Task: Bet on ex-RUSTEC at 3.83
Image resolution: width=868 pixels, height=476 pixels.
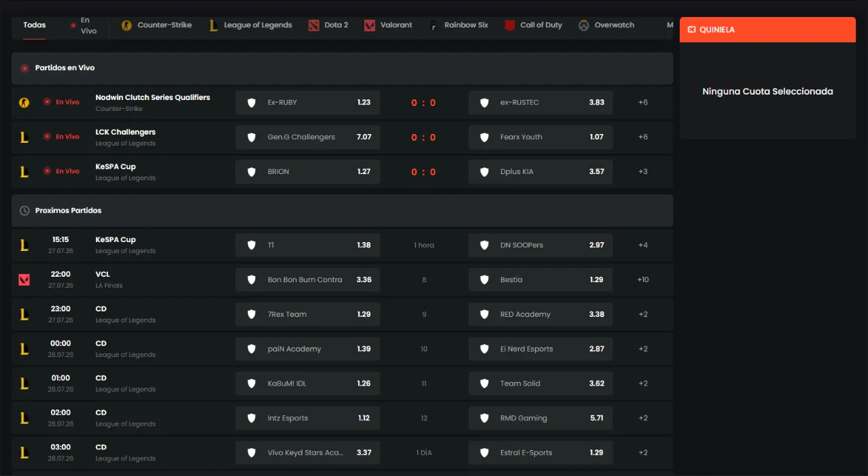Action: [x=540, y=103]
